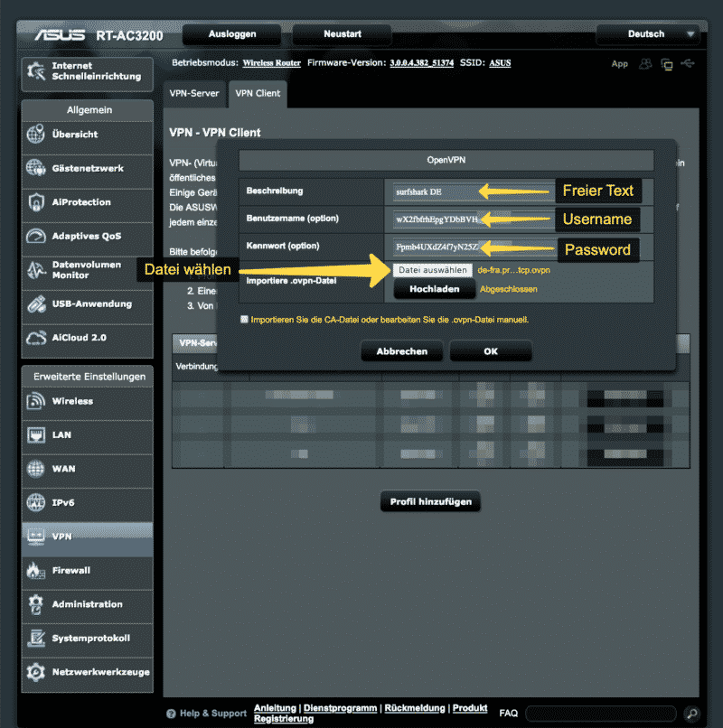
Task: Click the Systemprotokoll log icon
Action: point(36,638)
